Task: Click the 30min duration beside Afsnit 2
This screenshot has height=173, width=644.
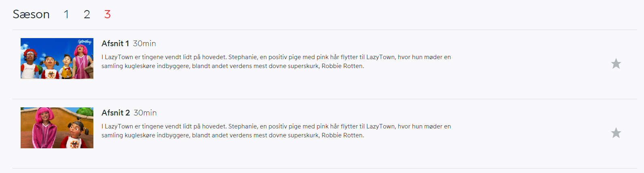Action: coord(145,113)
